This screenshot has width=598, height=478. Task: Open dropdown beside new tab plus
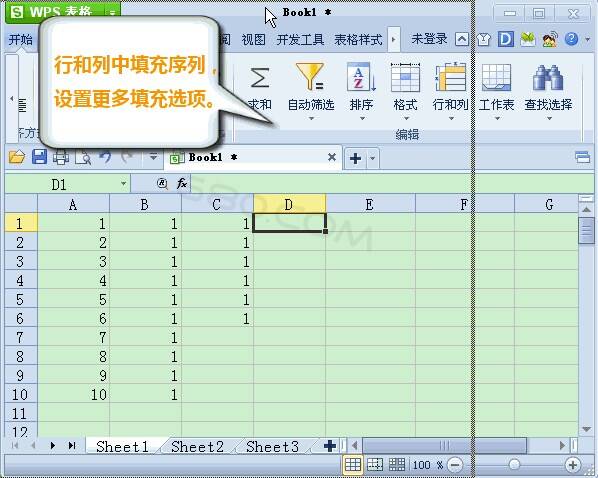point(373,158)
